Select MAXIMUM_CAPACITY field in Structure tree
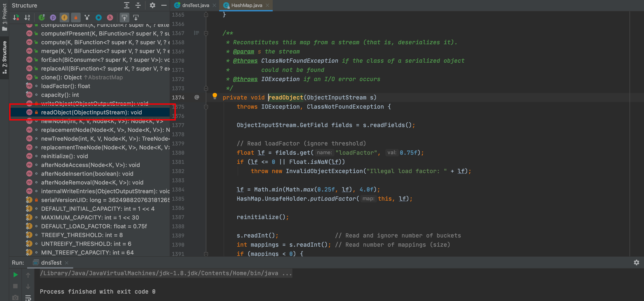The height and width of the screenshot is (301, 644). coord(90,217)
